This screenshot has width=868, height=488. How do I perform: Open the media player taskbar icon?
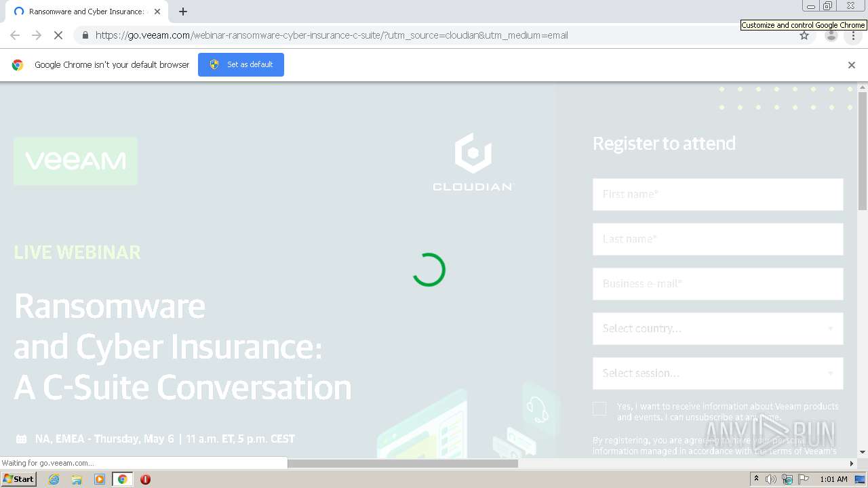[100, 479]
